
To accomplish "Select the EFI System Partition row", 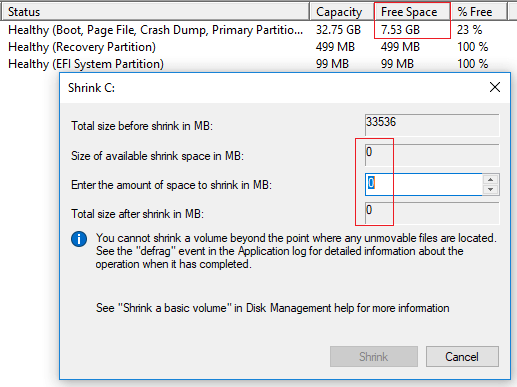I will [x=253, y=64].
